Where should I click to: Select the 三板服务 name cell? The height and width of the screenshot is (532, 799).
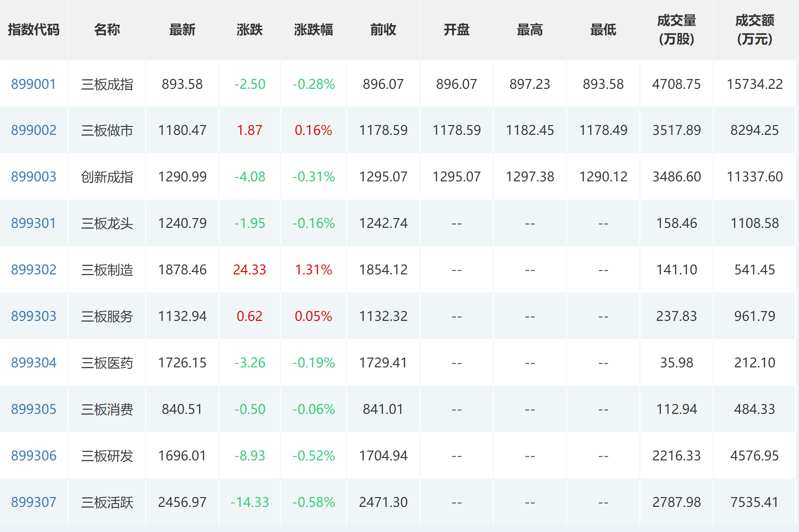pos(107,316)
